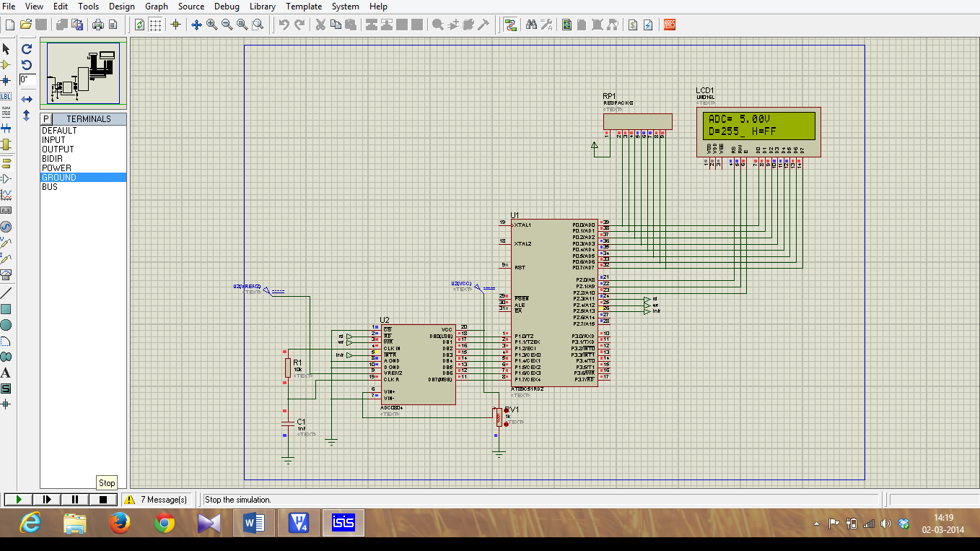
Task: Toggle the X-cursor origin marker
Action: tap(175, 24)
